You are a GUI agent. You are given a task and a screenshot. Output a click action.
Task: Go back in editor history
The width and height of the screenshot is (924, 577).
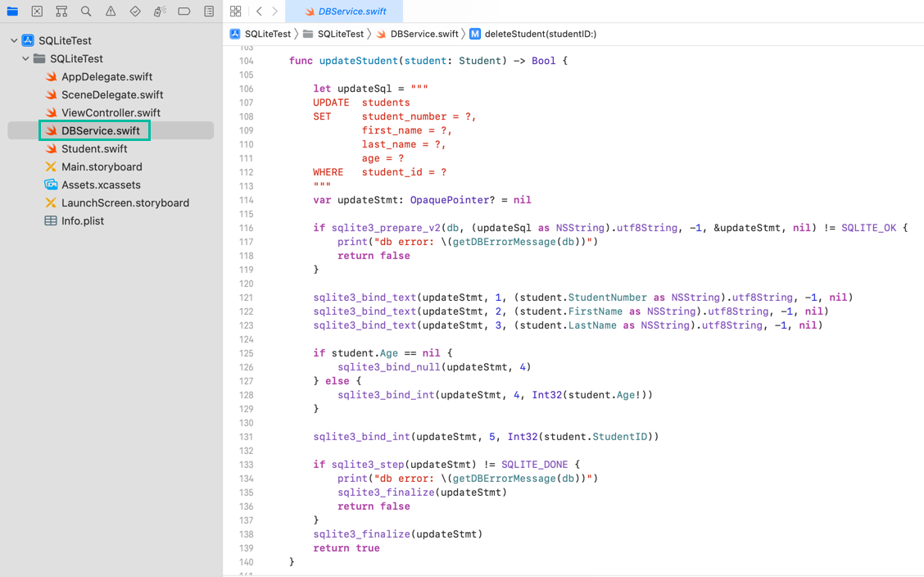260,11
